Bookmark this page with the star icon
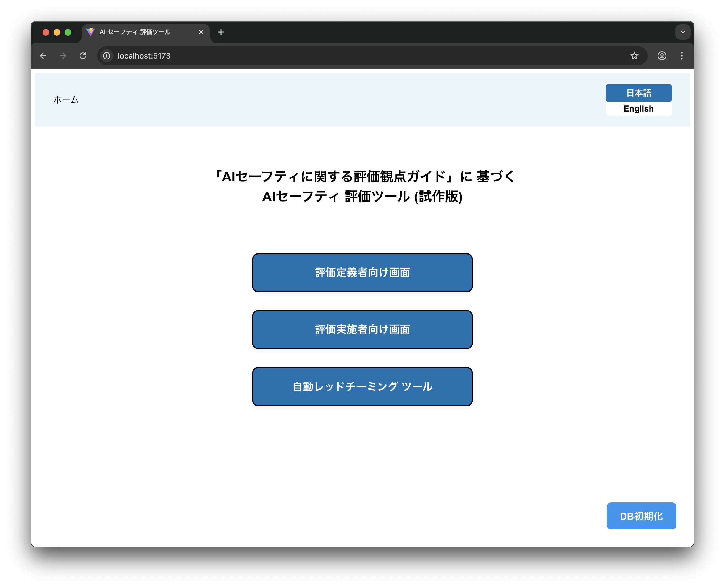This screenshot has height=588, width=725. (634, 56)
